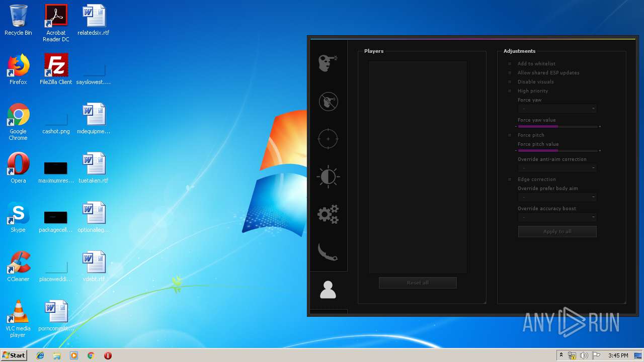
Task: Select the karambit knife Skins tab
Action: [x=328, y=252]
